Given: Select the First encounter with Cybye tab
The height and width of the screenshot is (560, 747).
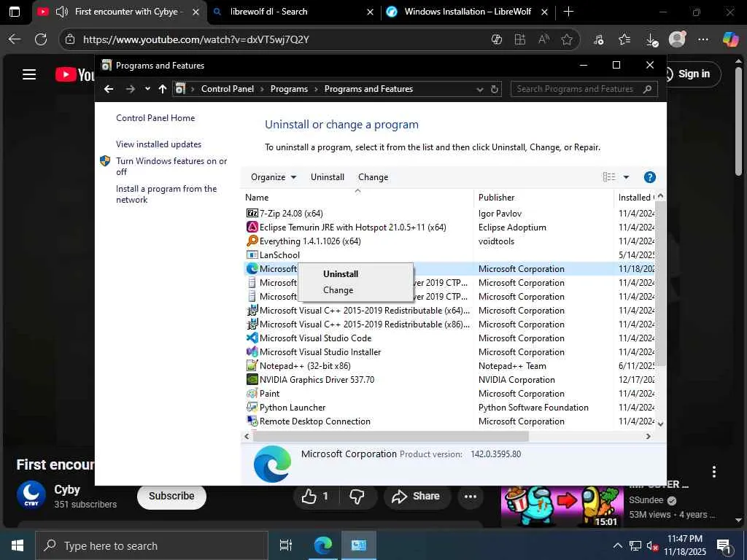Looking at the screenshot, I should click(x=119, y=12).
